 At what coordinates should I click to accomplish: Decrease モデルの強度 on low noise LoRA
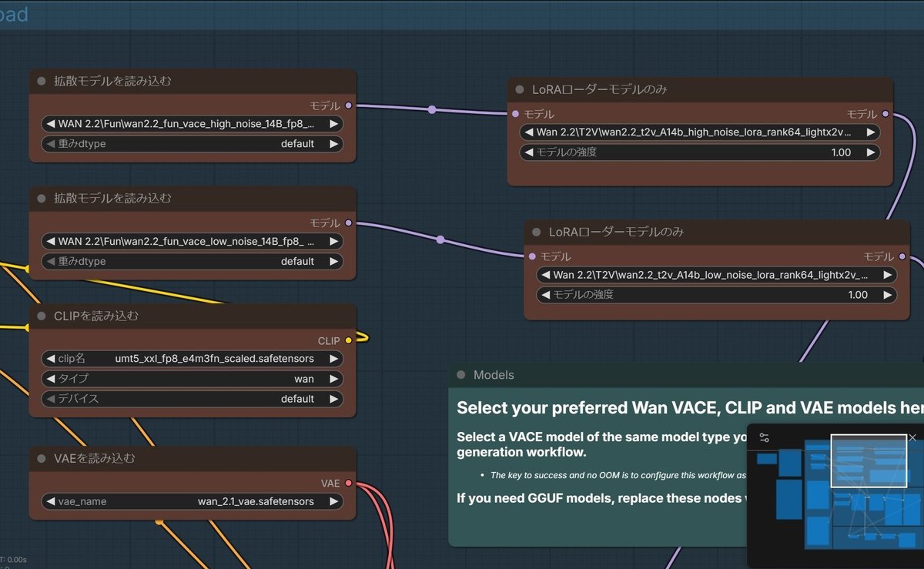click(546, 295)
